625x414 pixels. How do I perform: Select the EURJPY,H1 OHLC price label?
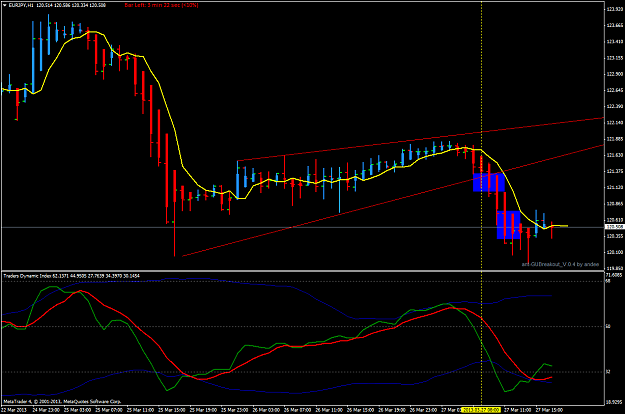click(x=57, y=6)
